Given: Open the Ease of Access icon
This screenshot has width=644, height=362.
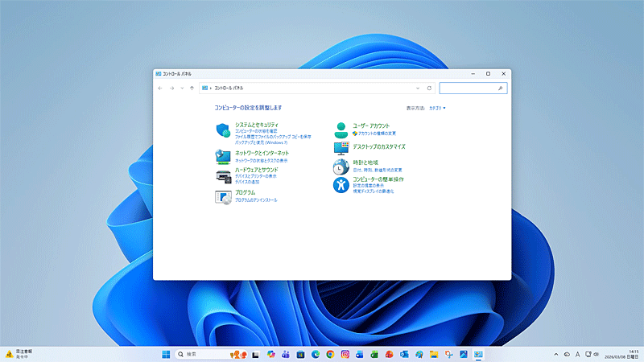Looking at the screenshot, I should pos(341,185).
